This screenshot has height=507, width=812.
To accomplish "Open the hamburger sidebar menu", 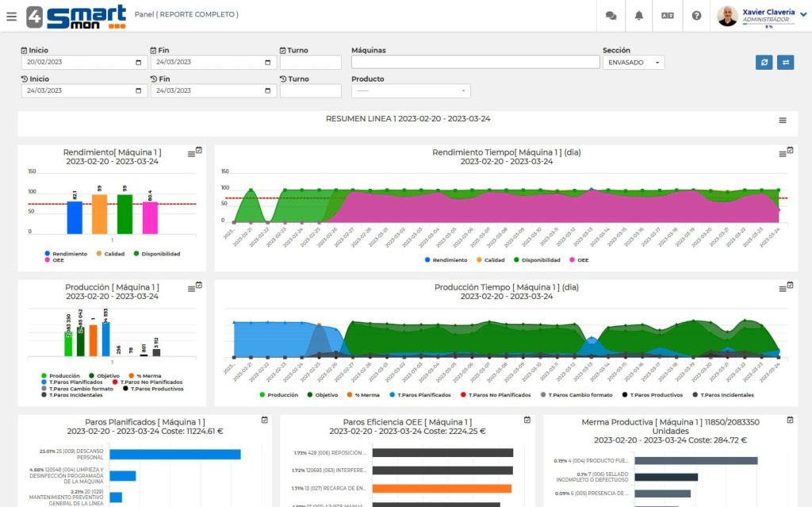I will pyautogui.click(x=11, y=16).
